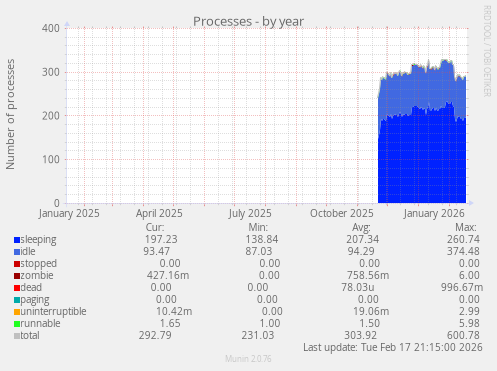Click the 'Last update' timestamp line
The height and width of the screenshot is (371, 497).
[393, 347]
